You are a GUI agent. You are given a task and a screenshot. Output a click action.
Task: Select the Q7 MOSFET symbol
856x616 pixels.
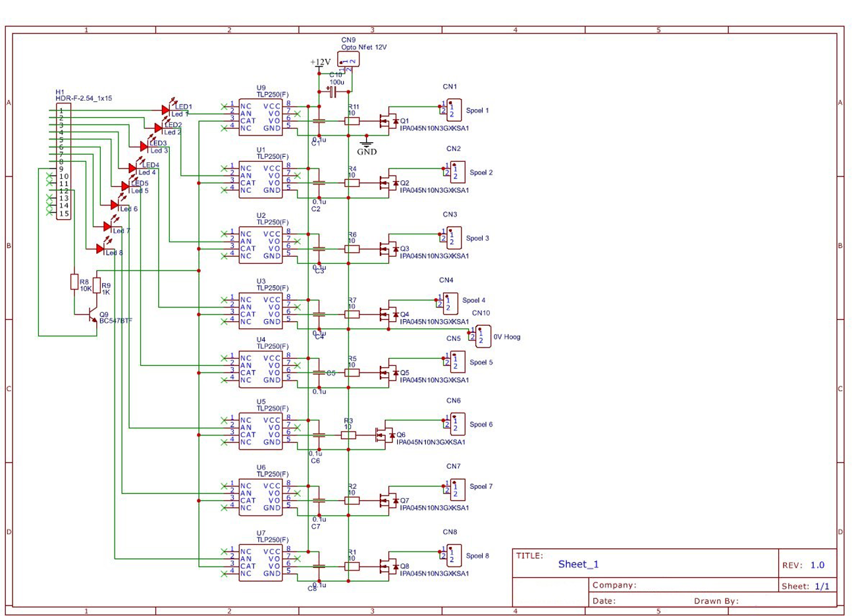389,501
